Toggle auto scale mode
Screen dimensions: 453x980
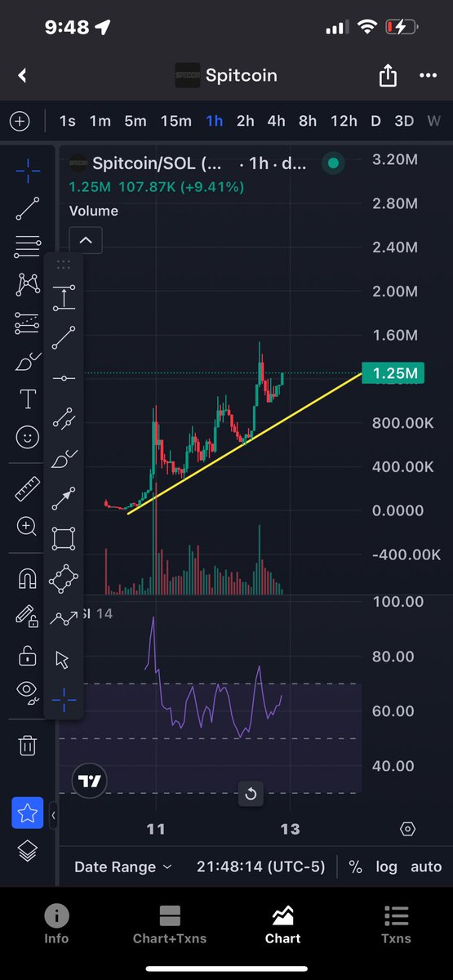pos(425,866)
